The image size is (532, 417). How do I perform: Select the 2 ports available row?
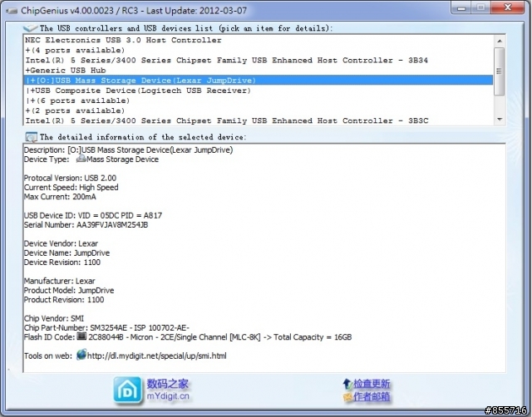259,110
